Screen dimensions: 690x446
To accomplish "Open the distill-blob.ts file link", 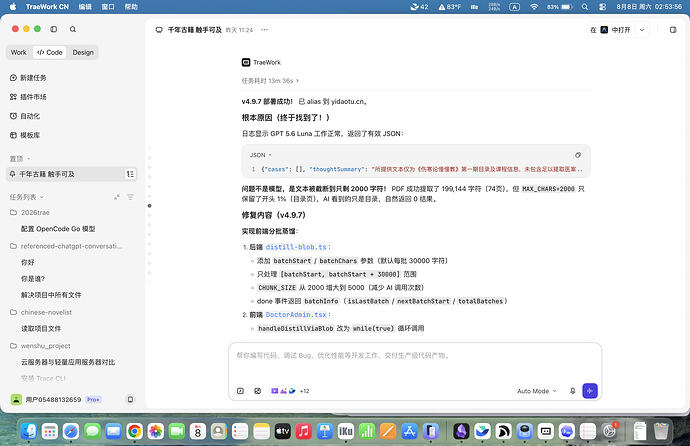I will (296, 247).
